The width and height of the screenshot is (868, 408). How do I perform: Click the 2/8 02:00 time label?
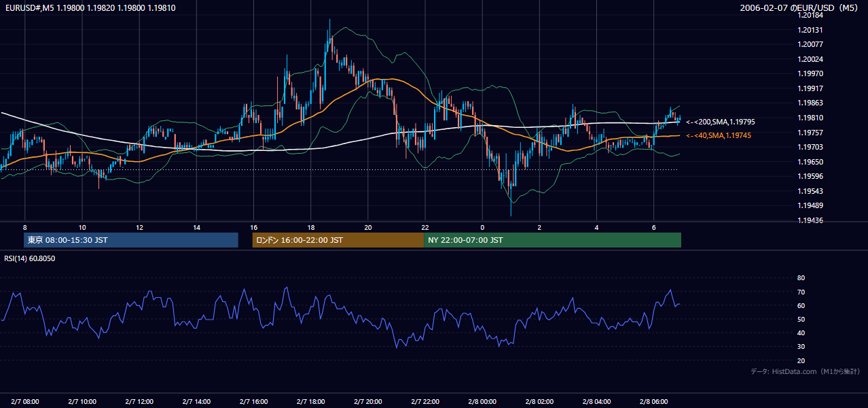[x=539, y=401]
